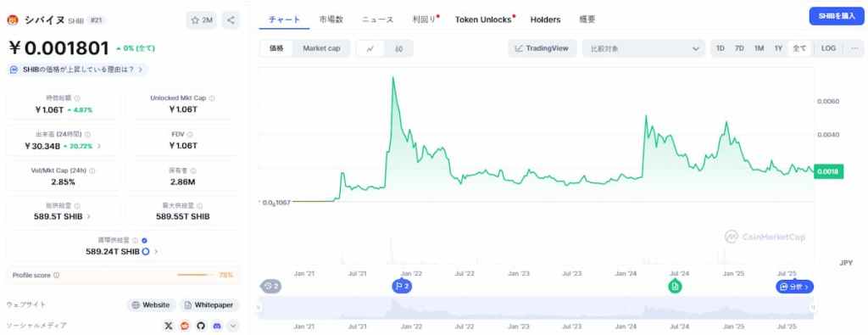Open the Holders tab

545,20
